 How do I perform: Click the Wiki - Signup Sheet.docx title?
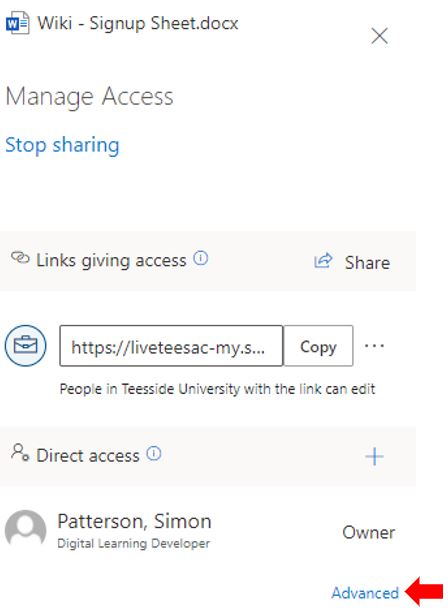point(138,23)
